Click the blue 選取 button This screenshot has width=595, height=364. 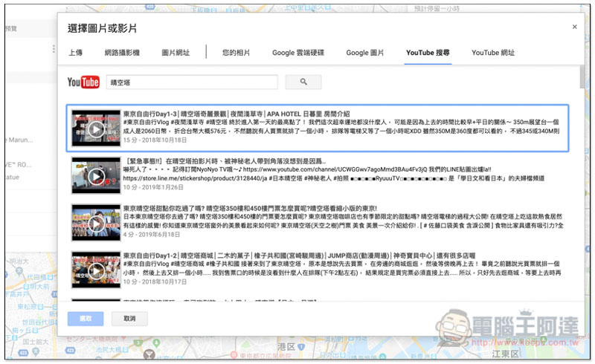pos(86,319)
